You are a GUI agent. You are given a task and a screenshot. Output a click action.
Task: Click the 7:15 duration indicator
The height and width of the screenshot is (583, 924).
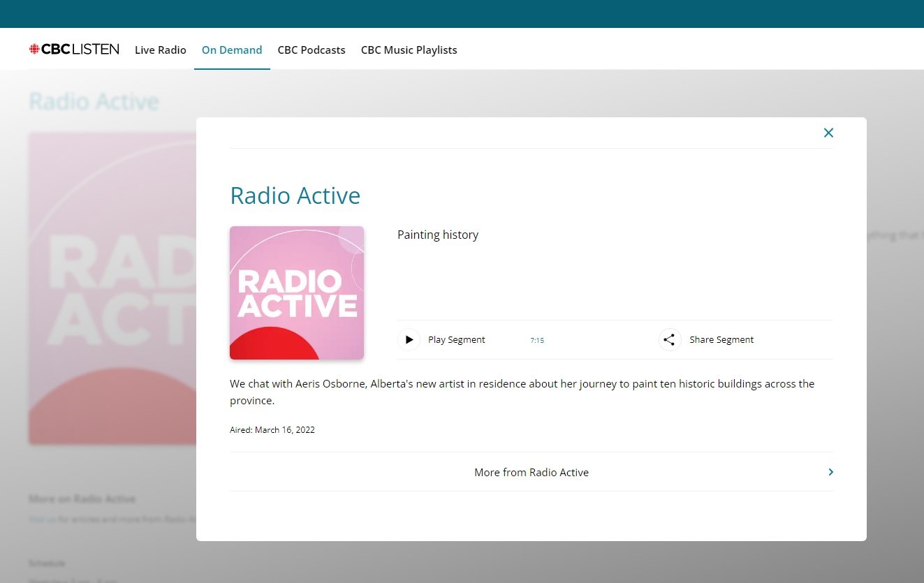[x=537, y=340]
